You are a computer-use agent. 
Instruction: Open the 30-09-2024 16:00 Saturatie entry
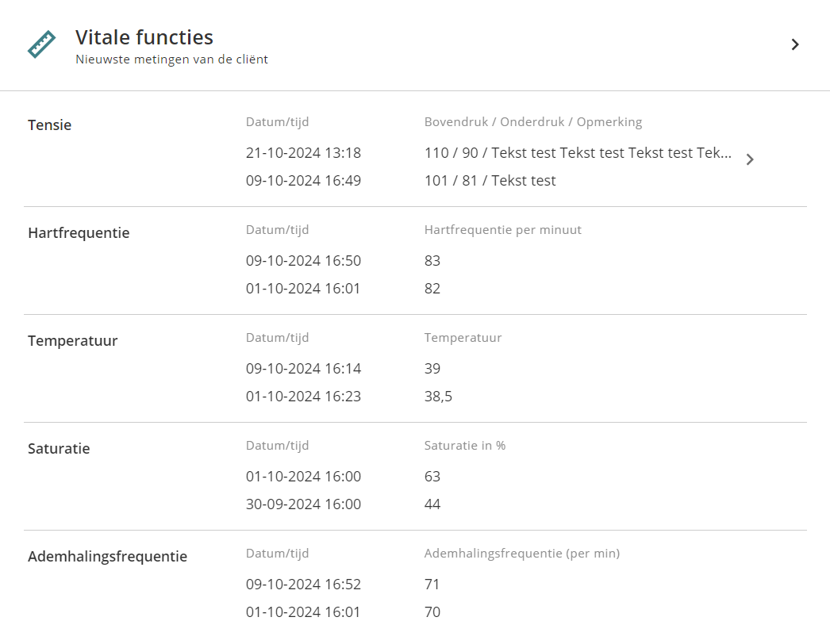pos(303,504)
